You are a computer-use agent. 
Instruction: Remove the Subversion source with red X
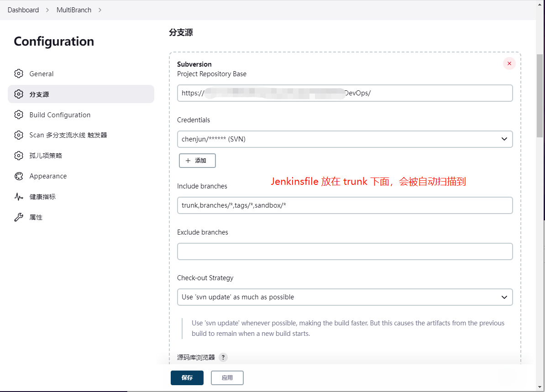(509, 63)
